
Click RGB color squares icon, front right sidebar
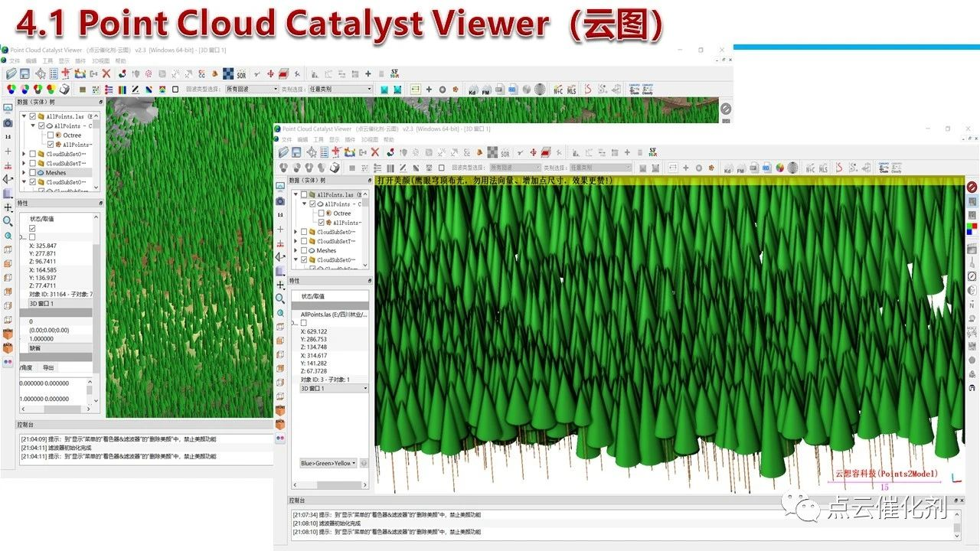point(972,228)
